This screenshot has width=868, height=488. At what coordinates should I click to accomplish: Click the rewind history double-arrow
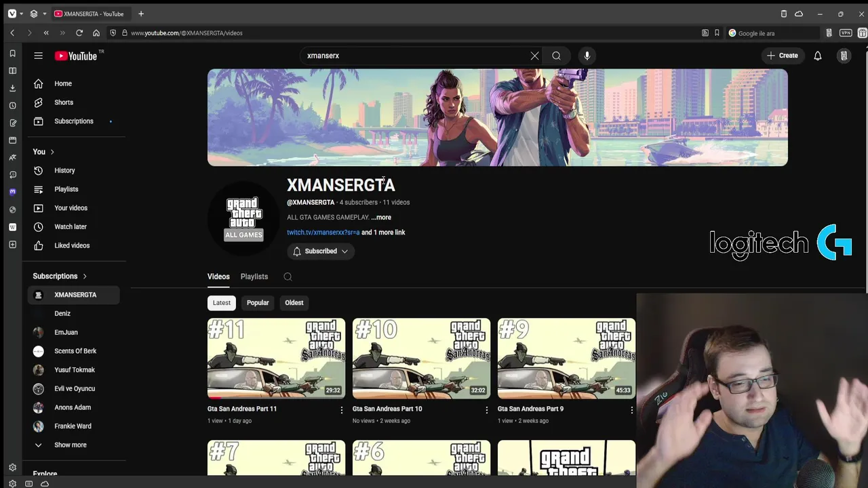coord(46,33)
